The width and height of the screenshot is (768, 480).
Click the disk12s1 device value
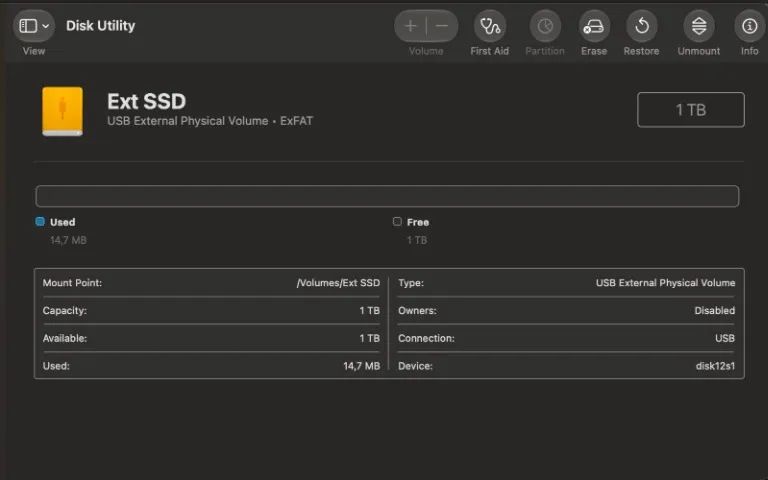715,366
